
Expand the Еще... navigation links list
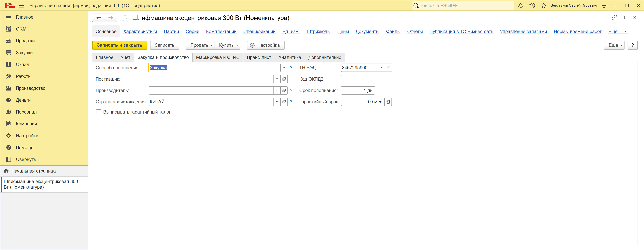coord(618,32)
